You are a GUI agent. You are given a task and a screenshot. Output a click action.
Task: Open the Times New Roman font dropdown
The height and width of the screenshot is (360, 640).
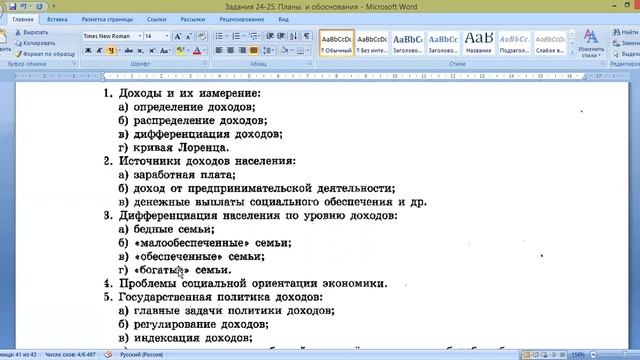(140, 36)
